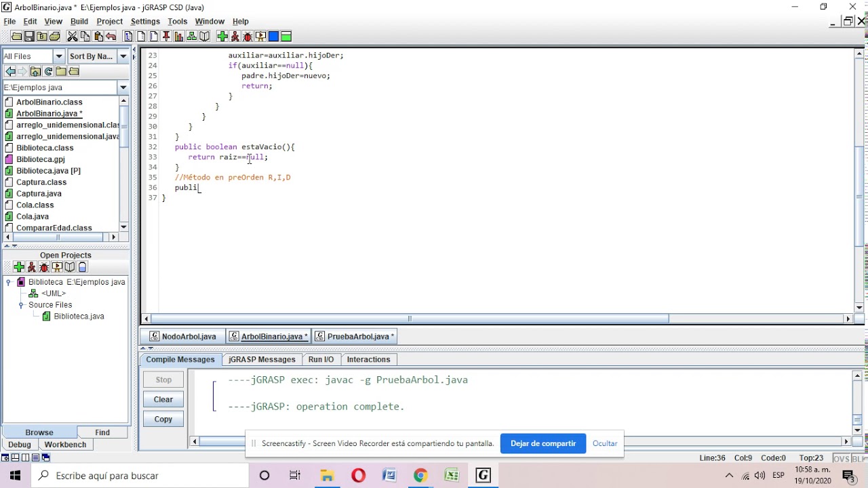Switch to the PruebaArbol.java editor tab

pos(355,336)
